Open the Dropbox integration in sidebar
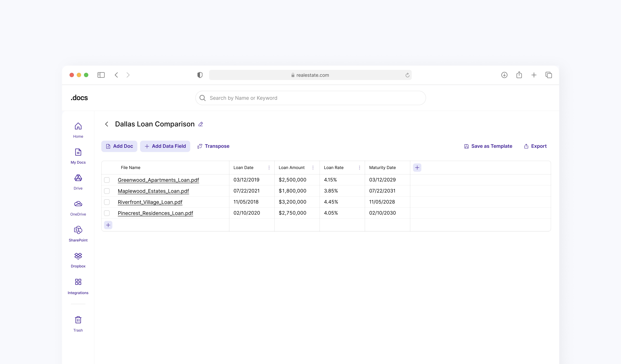Screen dimensions: 621x364 pyautogui.click(x=78, y=260)
